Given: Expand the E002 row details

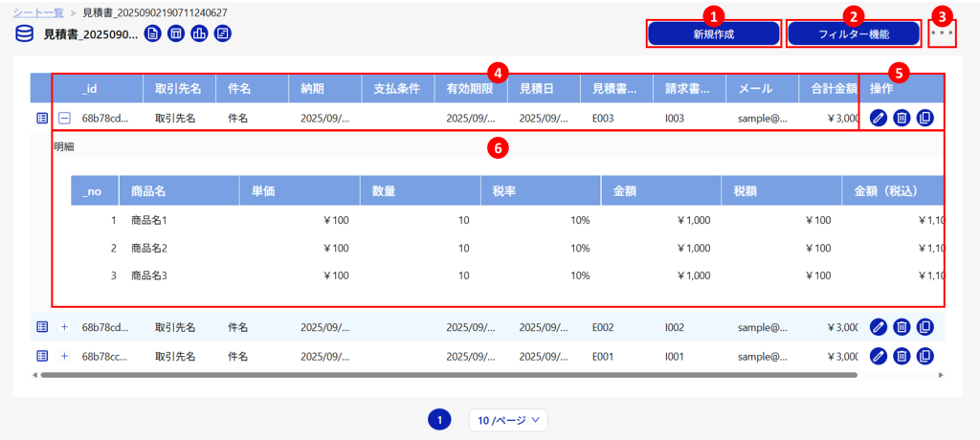Looking at the screenshot, I should [65, 327].
